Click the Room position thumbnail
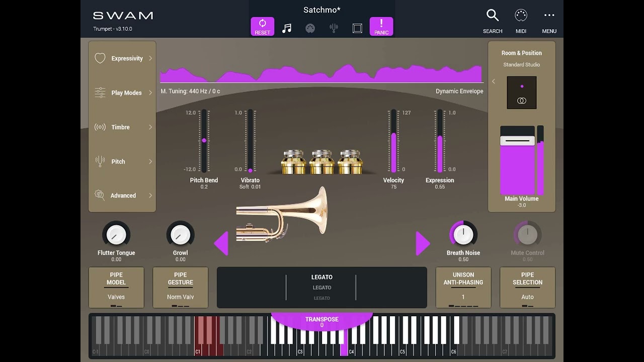 pos(522,93)
